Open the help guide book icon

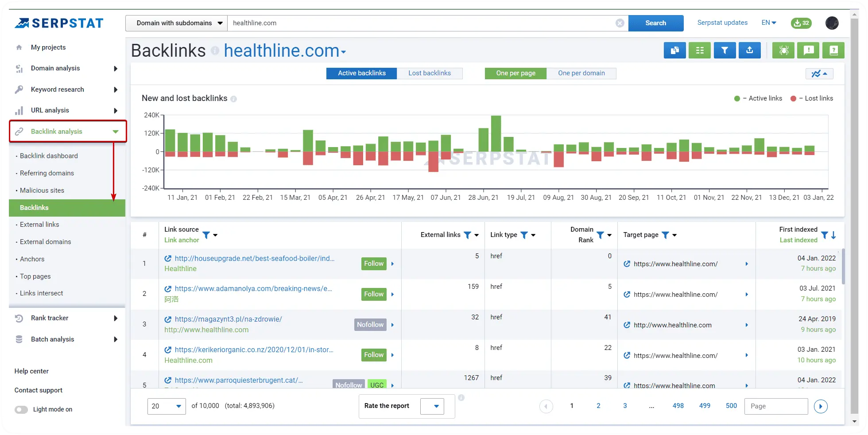[833, 50]
